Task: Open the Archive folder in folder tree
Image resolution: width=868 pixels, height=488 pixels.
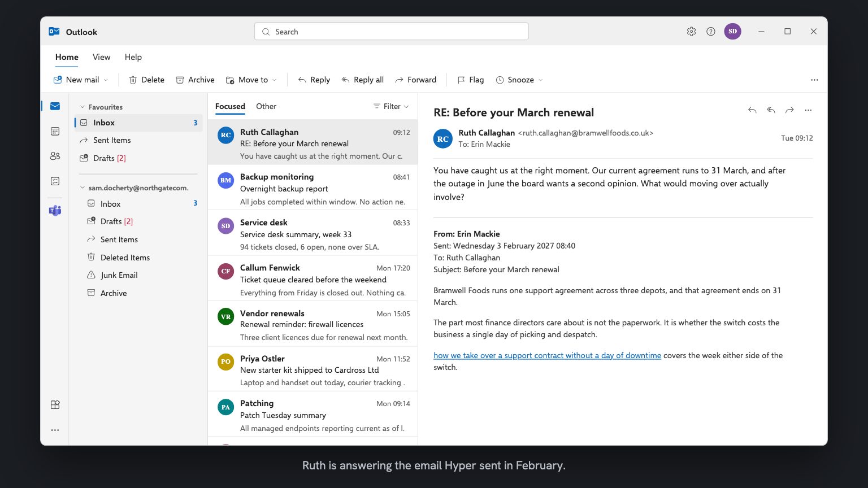Action: (x=138, y=293)
